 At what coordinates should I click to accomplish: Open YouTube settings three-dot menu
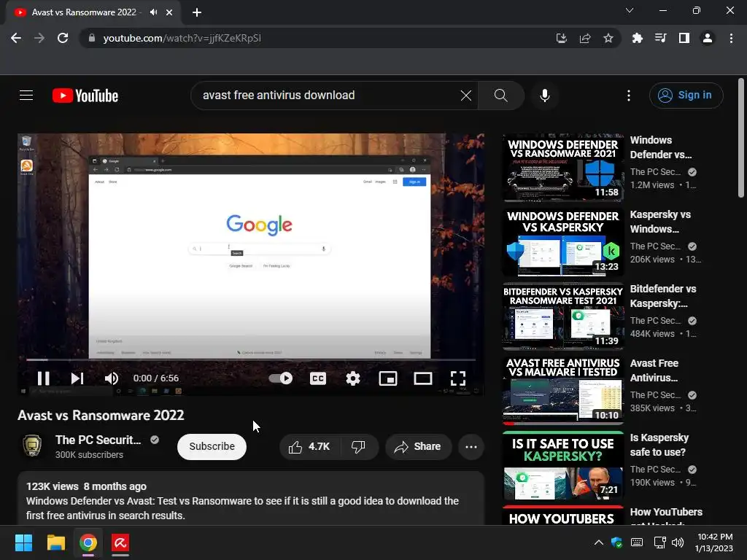629,96
